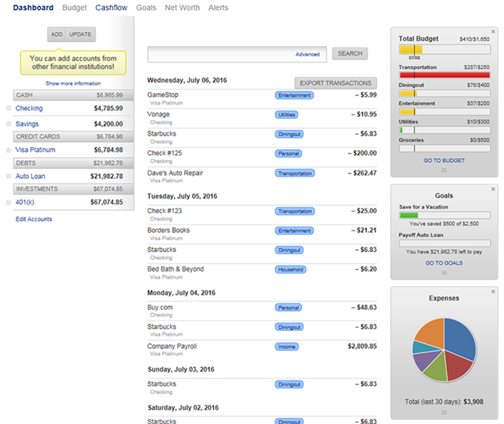Viewport: 504px width, 424px height.
Task: Click grip handle at bottom of Expenses widget
Action: [x=444, y=413]
